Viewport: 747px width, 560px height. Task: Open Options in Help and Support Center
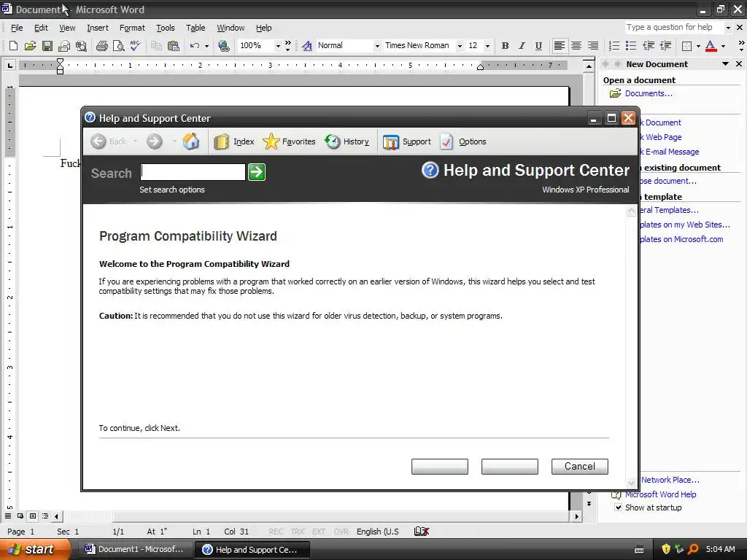click(463, 141)
